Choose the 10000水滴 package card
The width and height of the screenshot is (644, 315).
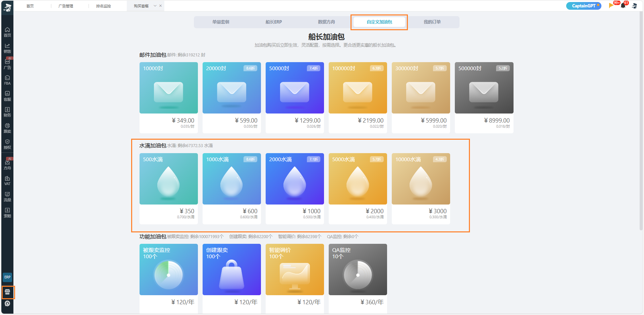pos(421,188)
